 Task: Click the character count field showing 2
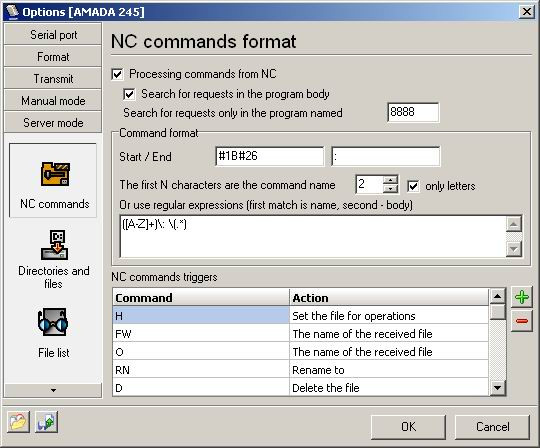click(x=369, y=184)
